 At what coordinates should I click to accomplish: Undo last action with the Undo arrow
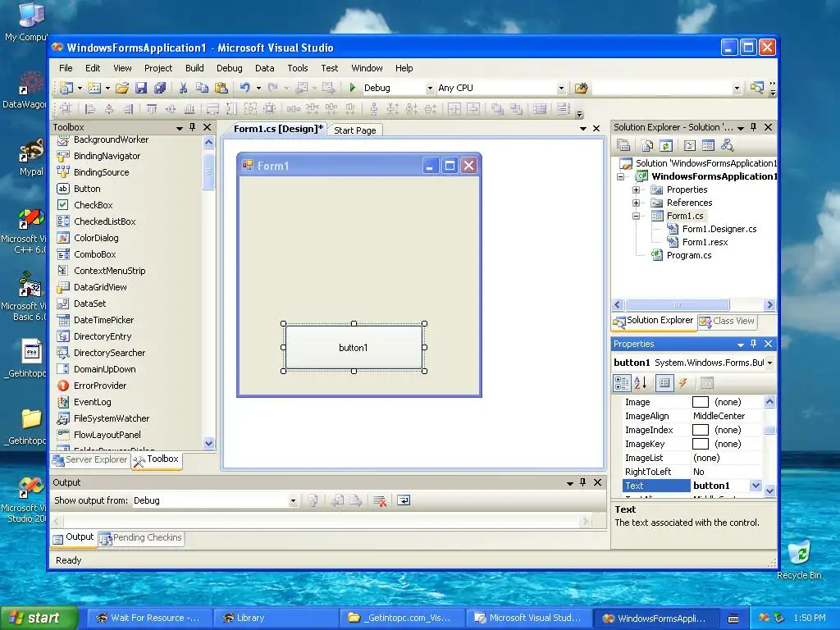pos(244,88)
